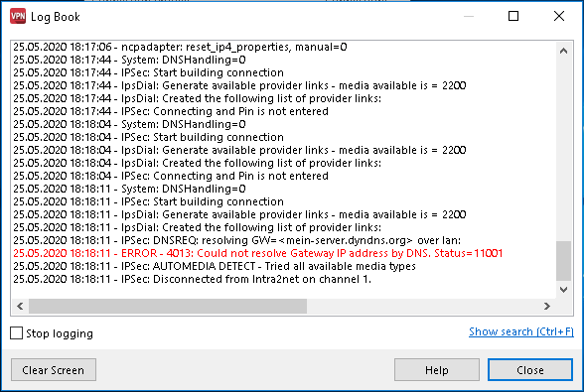Open search via Show search (Ctrl+F) link
This screenshot has height=392, width=584.
click(x=521, y=331)
